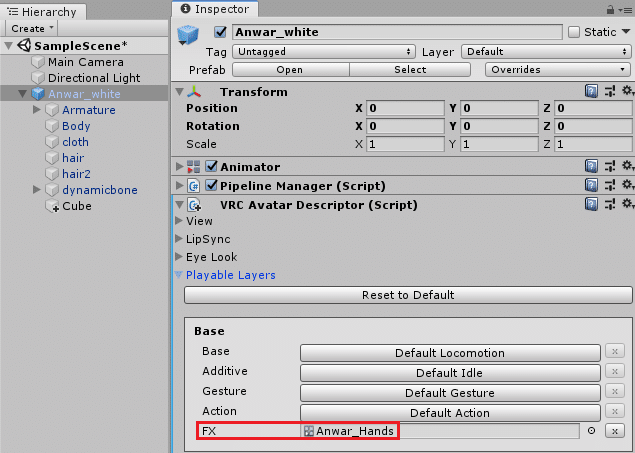Viewport: 635px width, 453px height.
Task: Click the Main Camera object icon
Action: point(38,62)
